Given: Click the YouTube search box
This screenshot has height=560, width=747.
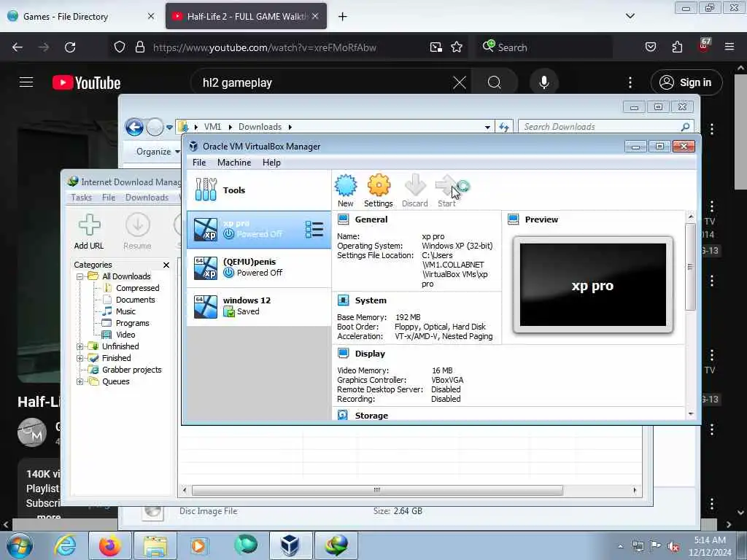Looking at the screenshot, I should 324,82.
